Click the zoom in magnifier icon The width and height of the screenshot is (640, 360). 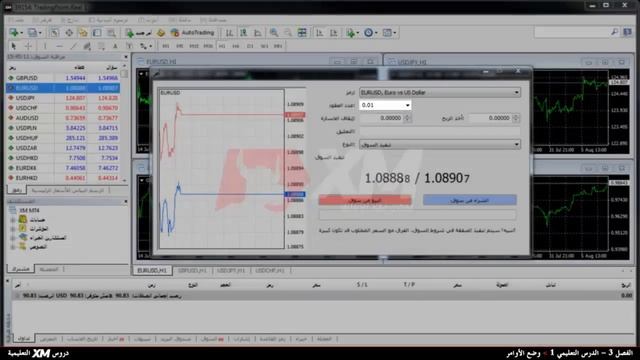274,33
